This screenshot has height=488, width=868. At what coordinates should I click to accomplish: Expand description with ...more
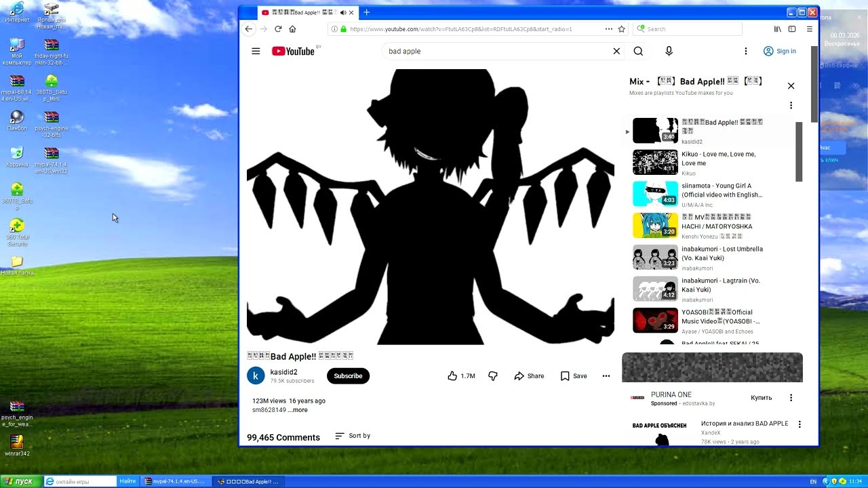click(298, 410)
